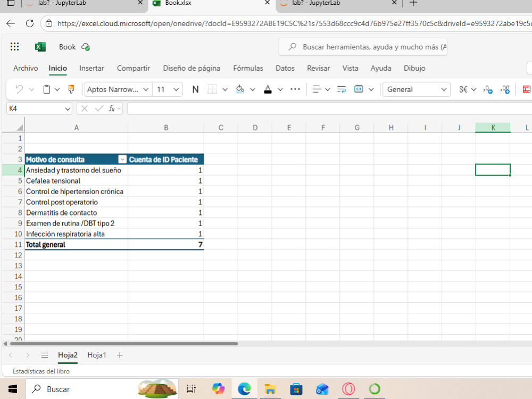Expand the paste options arrow
This screenshot has width=532, height=399.
(57, 89)
